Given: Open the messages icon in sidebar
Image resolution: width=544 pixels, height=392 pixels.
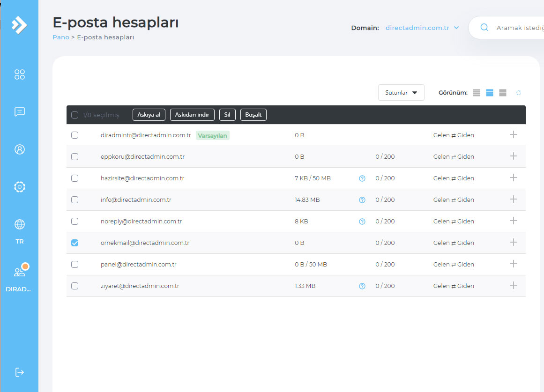Looking at the screenshot, I should coord(19,112).
